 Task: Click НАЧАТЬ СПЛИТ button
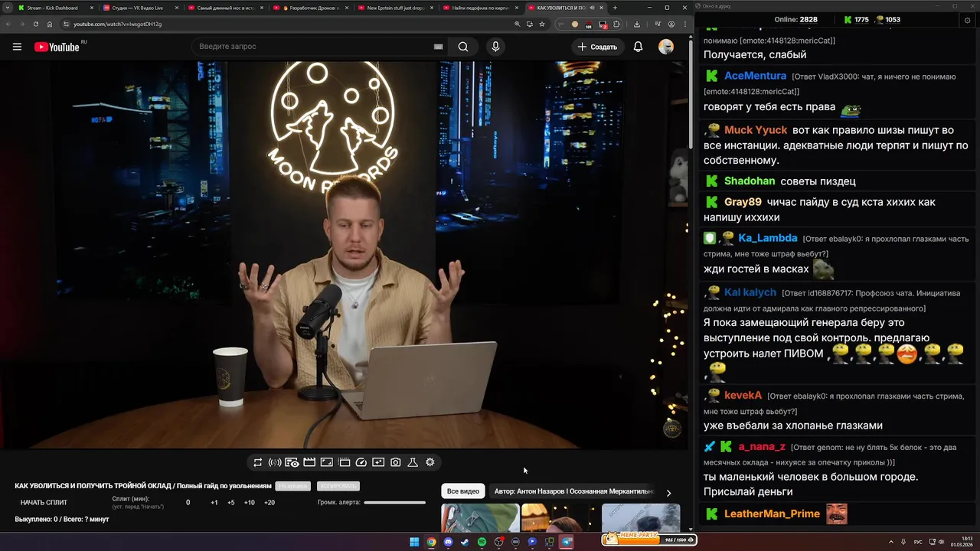(x=44, y=503)
